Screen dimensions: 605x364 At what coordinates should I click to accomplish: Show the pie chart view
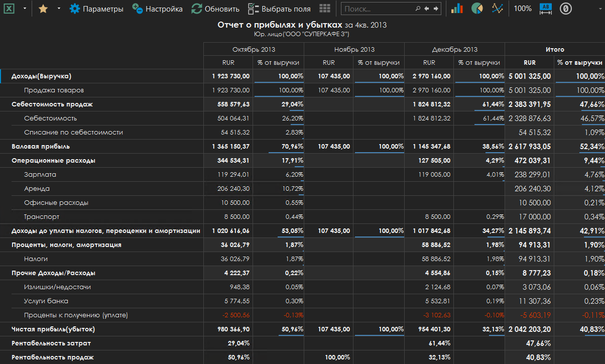pyautogui.click(x=477, y=9)
